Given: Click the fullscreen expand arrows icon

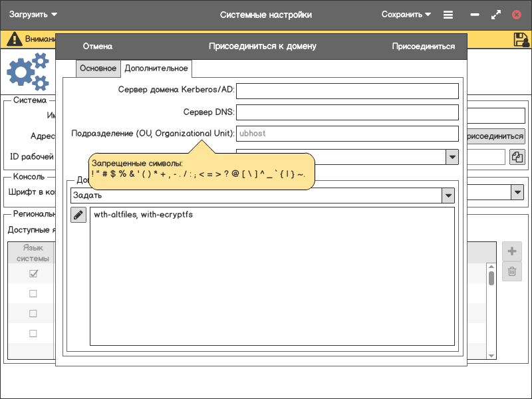Looking at the screenshot, I should (x=495, y=15).
